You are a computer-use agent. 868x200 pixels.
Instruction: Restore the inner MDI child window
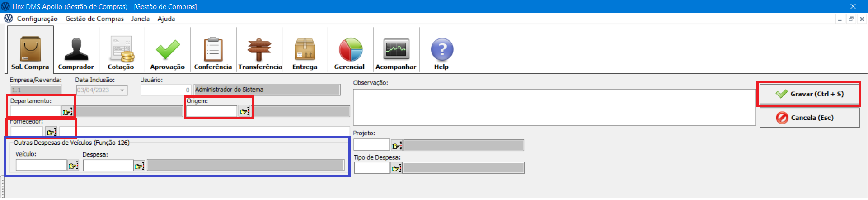pyautogui.click(x=851, y=19)
